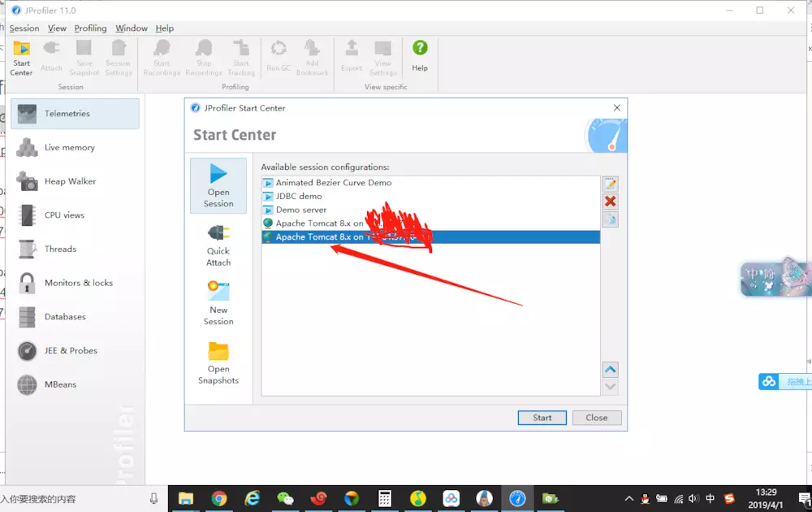Select the Quick Attach tab
Viewport: 812px width, 512px height.
tap(218, 245)
